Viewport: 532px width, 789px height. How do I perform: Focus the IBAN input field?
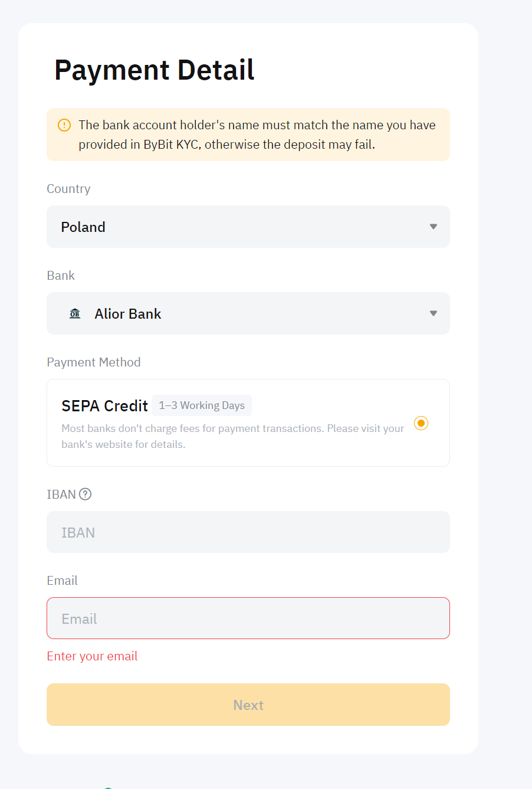(248, 532)
